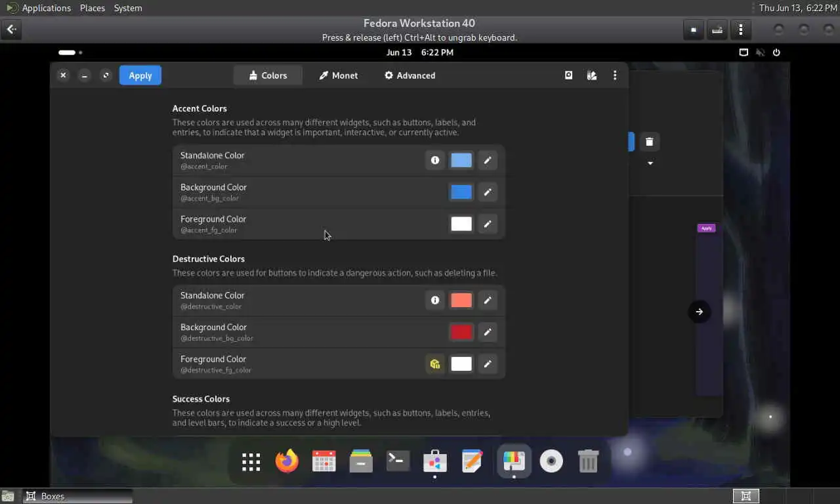Click the purple Apply button in background preview
The width and height of the screenshot is (840, 504).
(706, 228)
